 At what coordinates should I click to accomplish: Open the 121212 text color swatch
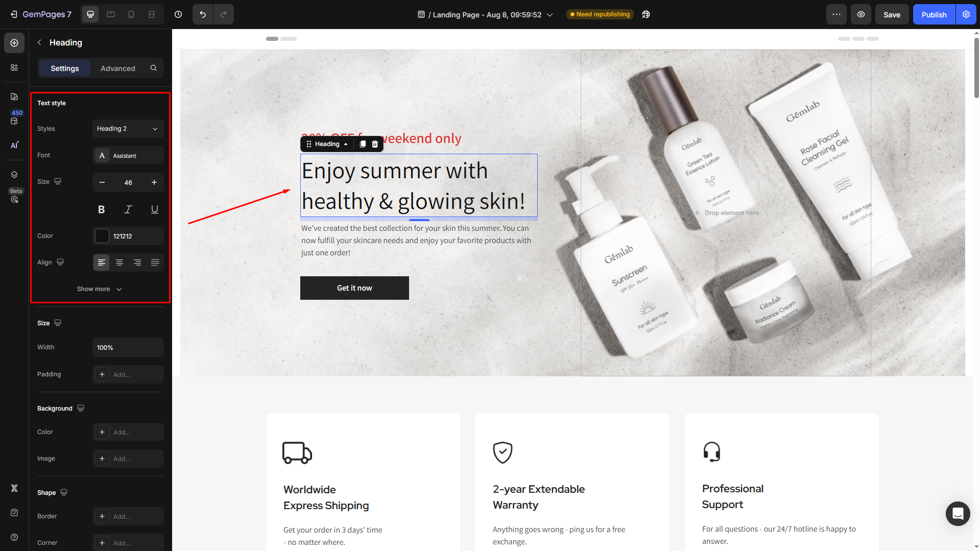click(x=102, y=236)
